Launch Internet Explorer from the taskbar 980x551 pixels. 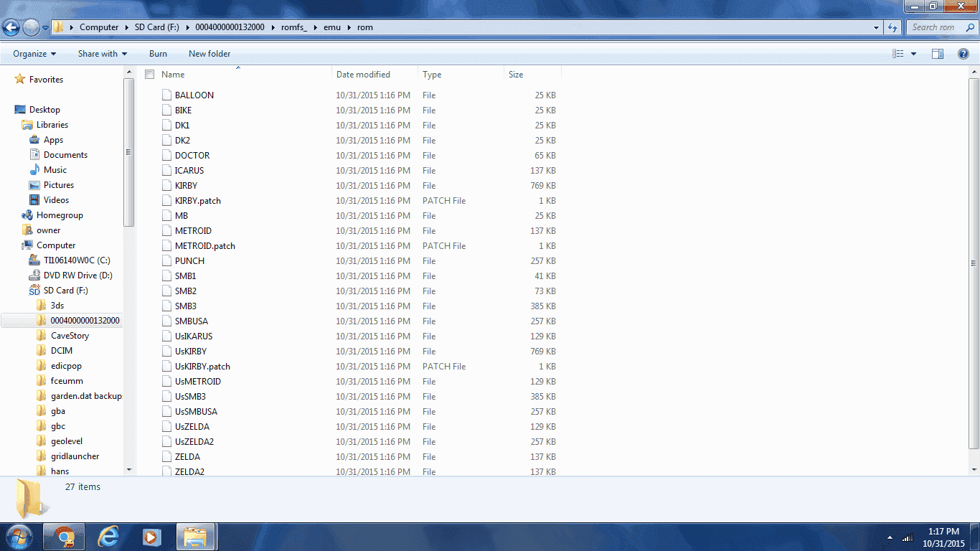pos(108,537)
